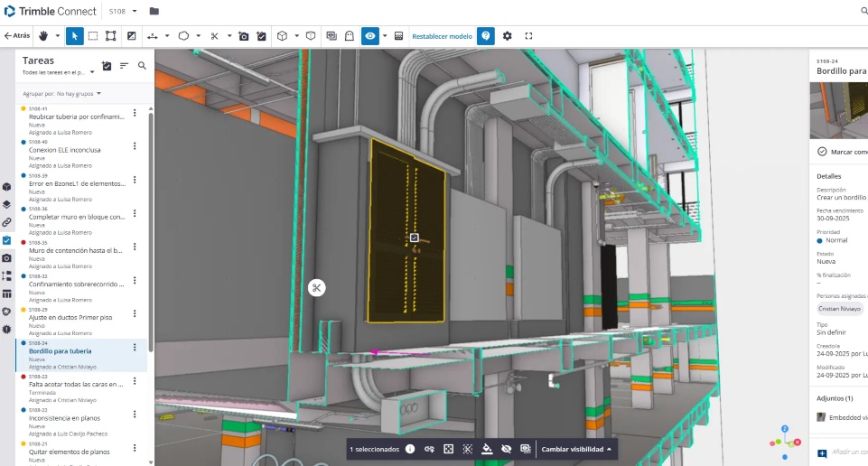
Task: Click the scissors clip plane tool
Action: pyautogui.click(x=214, y=36)
